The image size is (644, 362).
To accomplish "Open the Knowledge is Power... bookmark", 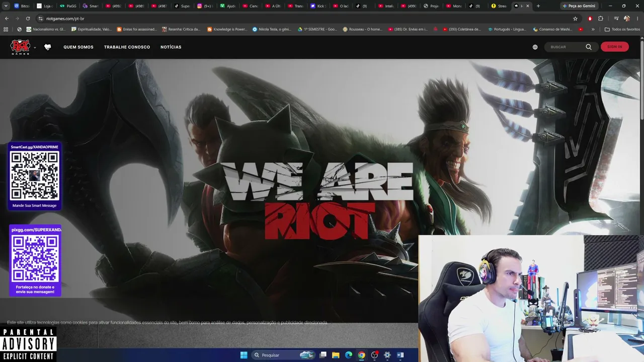I will (x=227, y=29).
